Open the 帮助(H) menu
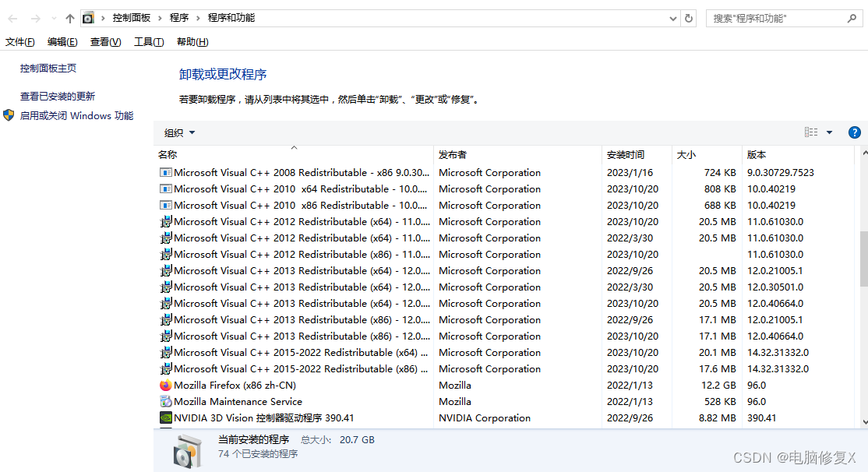 click(x=192, y=42)
